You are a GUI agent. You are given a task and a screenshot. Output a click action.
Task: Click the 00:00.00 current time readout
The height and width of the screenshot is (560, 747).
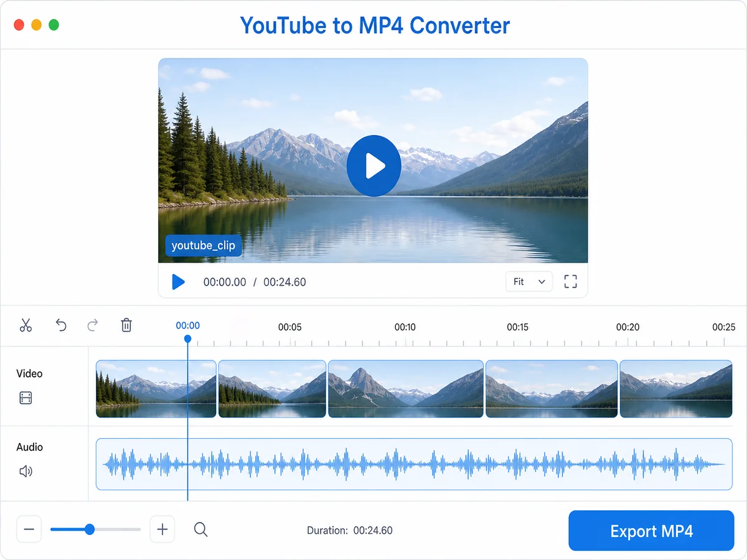point(225,282)
